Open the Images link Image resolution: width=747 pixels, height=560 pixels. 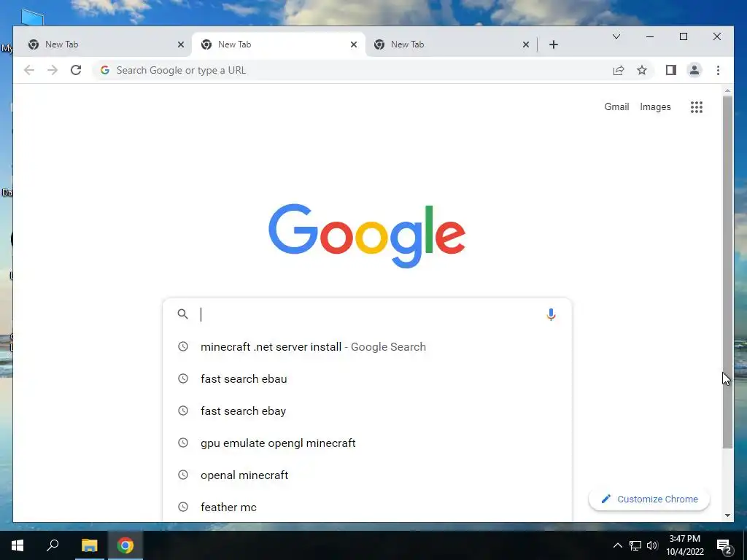pyautogui.click(x=655, y=107)
